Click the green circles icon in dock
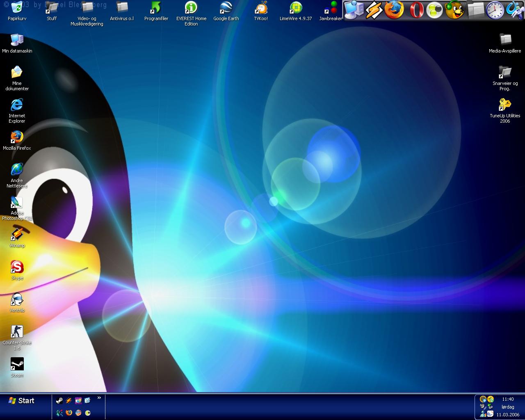525x420 pixels. (434, 11)
